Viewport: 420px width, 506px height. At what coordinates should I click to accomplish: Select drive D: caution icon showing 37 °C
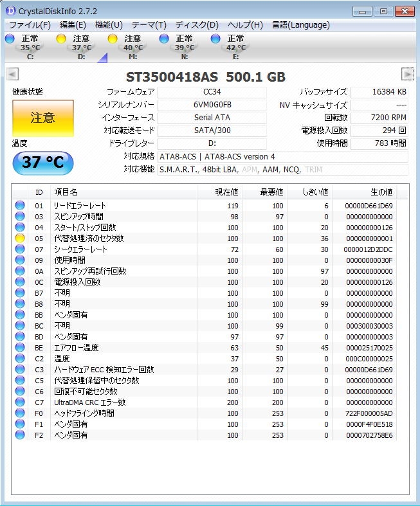click(x=61, y=39)
